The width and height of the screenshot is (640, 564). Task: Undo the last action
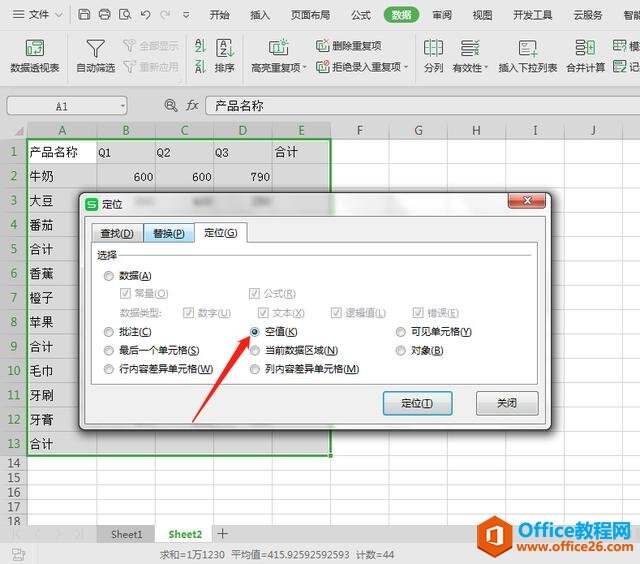point(145,15)
